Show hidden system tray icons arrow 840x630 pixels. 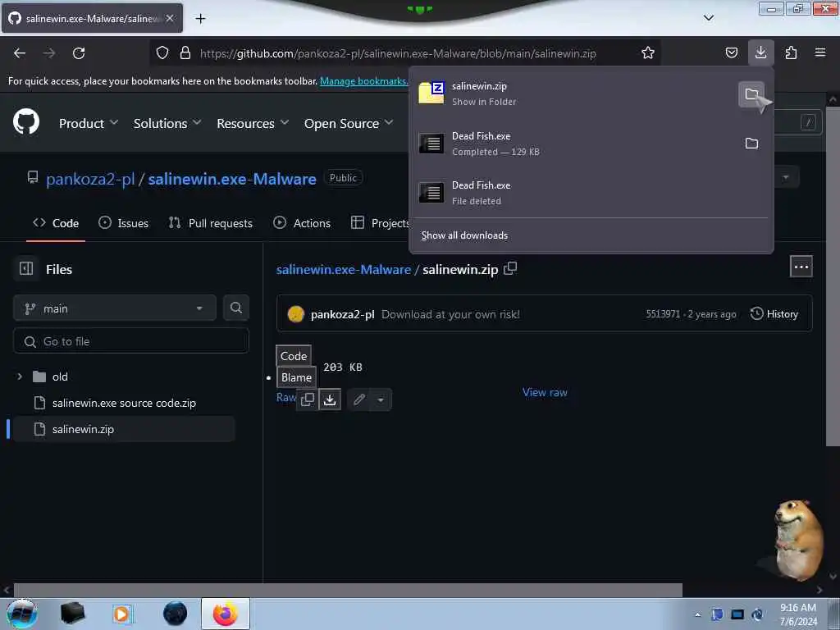[x=697, y=614]
